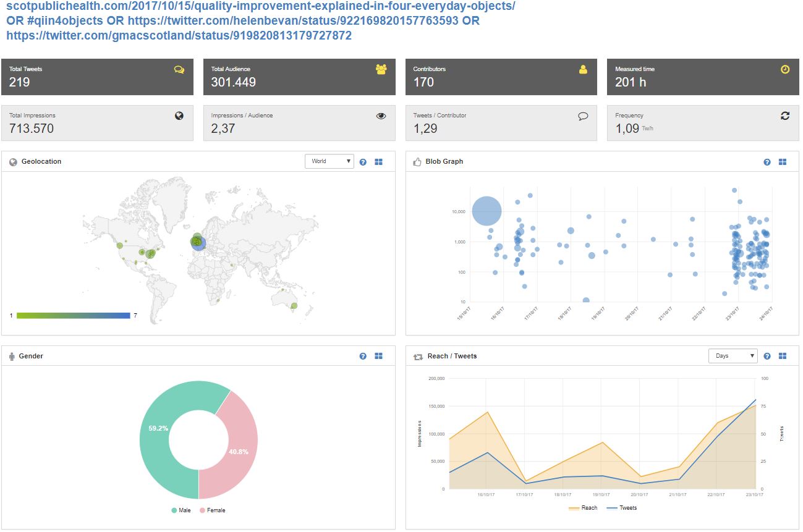This screenshot has height=532, width=803.
Task: Open the gmacscotland Twitter status link
Action: (x=179, y=36)
